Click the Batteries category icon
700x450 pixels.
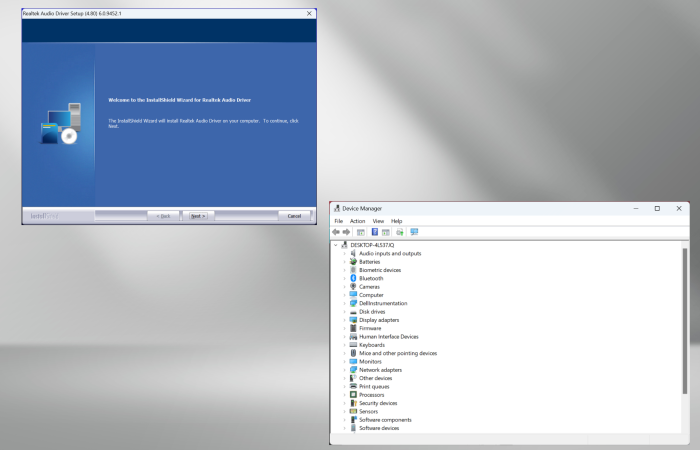point(353,262)
